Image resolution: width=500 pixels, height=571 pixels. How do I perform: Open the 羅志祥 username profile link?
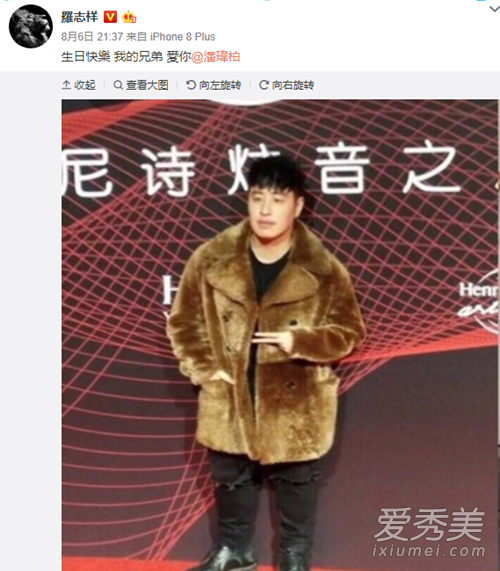(79, 17)
